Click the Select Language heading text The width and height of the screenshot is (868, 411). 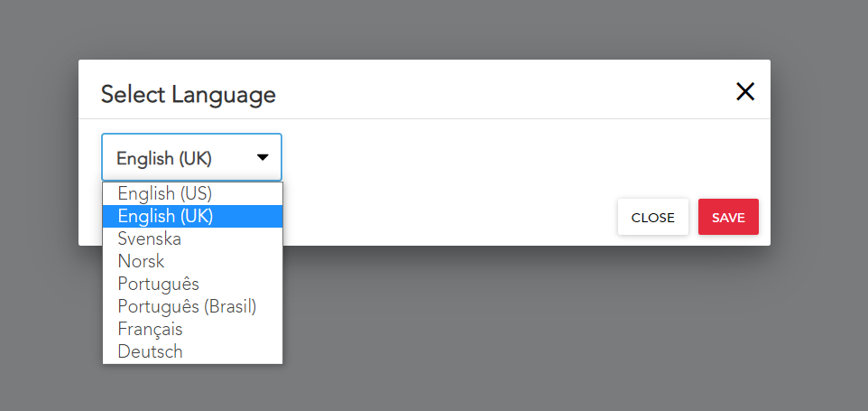point(189,95)
